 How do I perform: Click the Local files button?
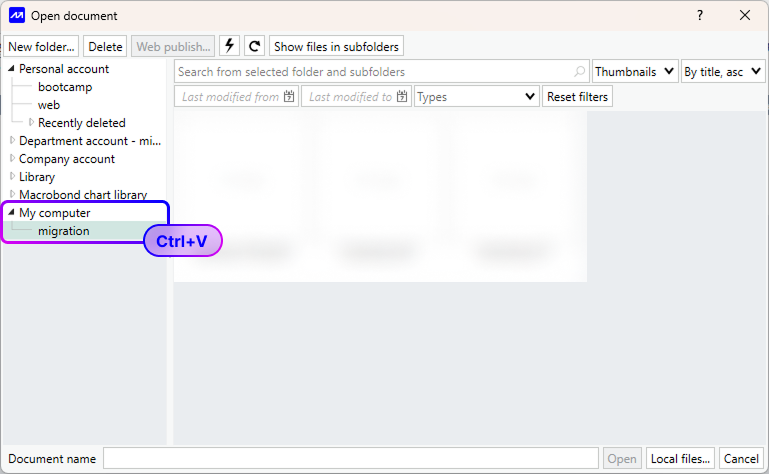pyautogui.click(x=680, y=458)
